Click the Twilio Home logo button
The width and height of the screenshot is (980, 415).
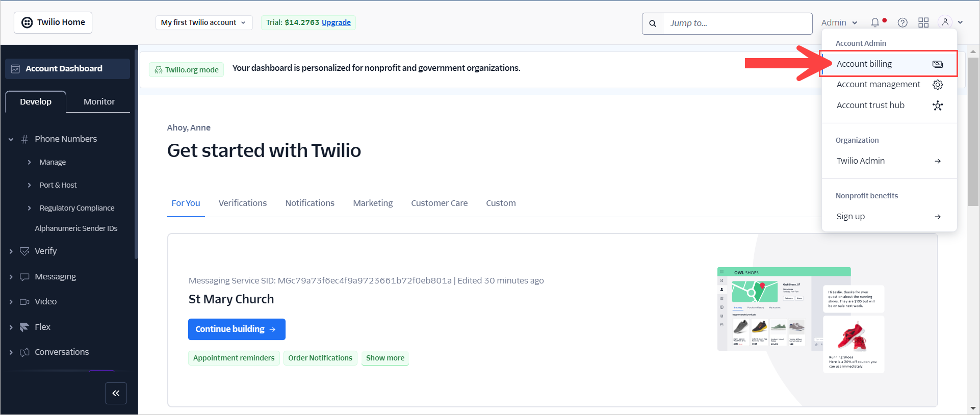[53, 22]
